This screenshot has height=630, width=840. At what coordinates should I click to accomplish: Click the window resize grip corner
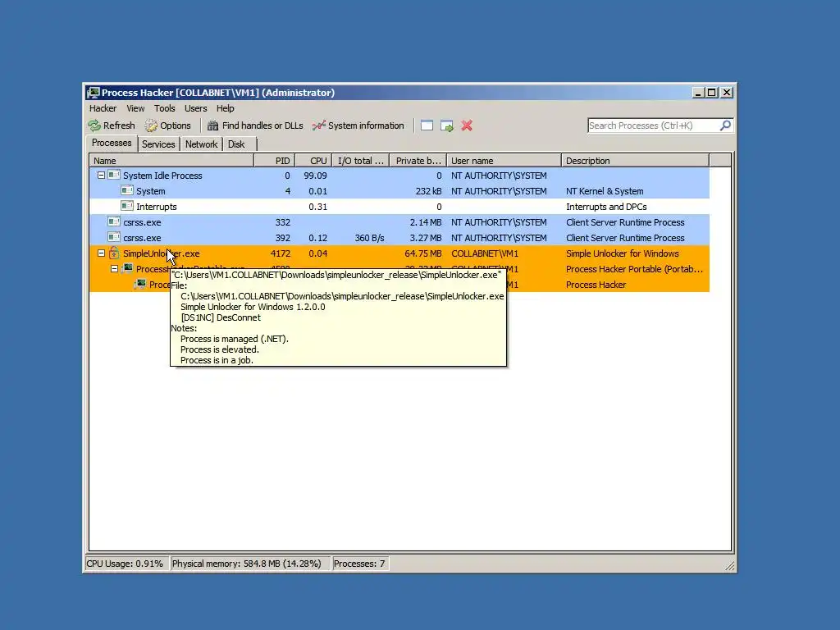pos(729,566)
